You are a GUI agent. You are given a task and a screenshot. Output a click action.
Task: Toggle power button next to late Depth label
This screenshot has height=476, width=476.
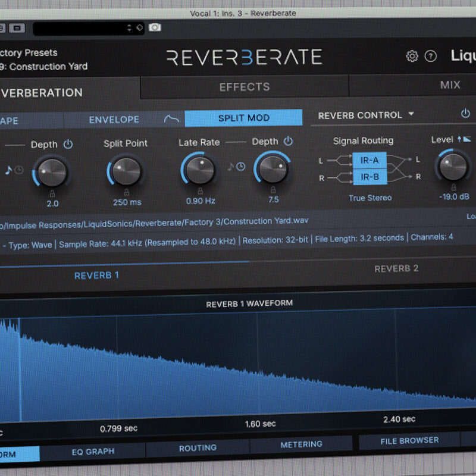coord(288,141)
